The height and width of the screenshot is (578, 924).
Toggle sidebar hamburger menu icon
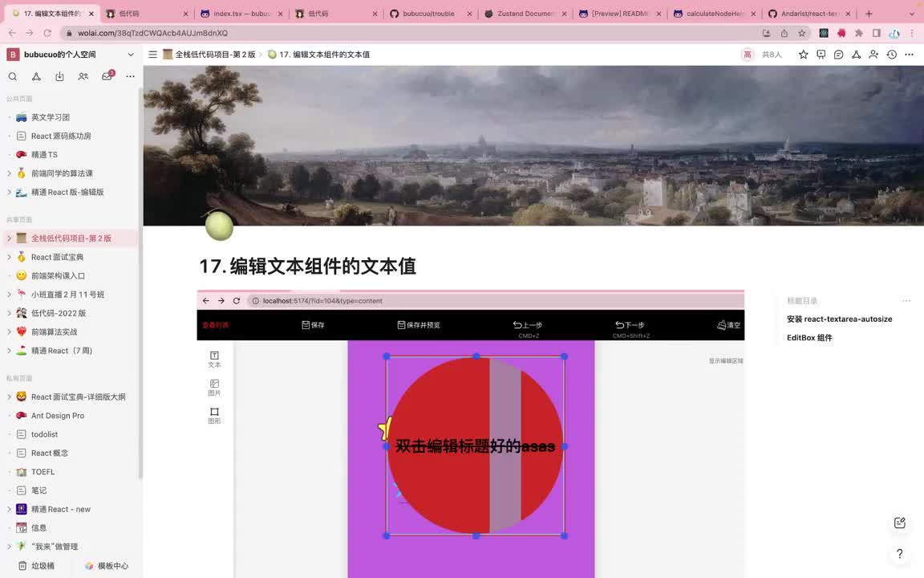(152, 55)
